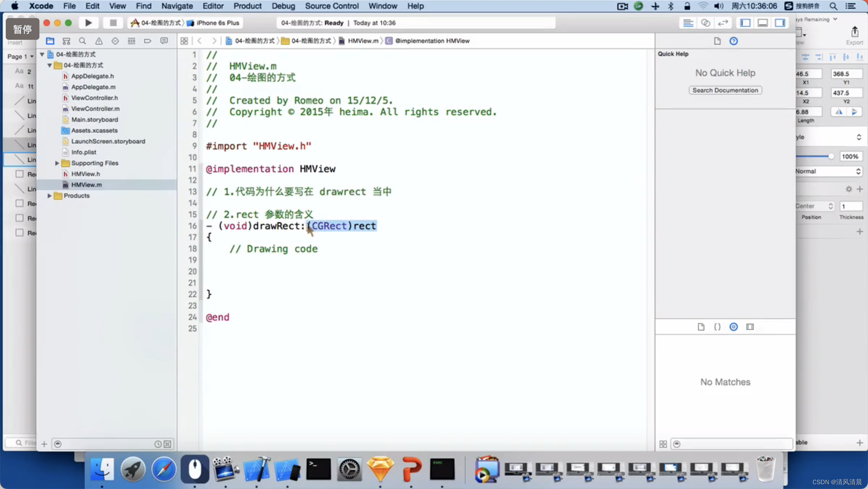Open the Debug menu
868x489 pixels.
283,6
